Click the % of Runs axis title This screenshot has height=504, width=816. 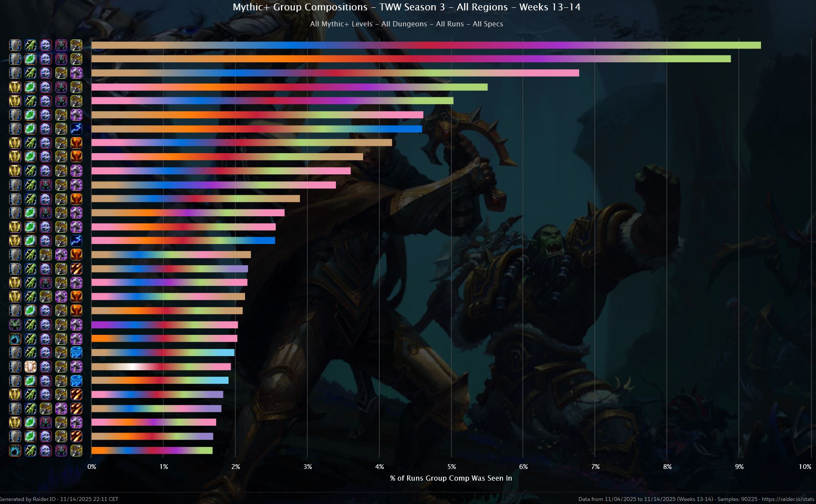[x=451, y=478]
